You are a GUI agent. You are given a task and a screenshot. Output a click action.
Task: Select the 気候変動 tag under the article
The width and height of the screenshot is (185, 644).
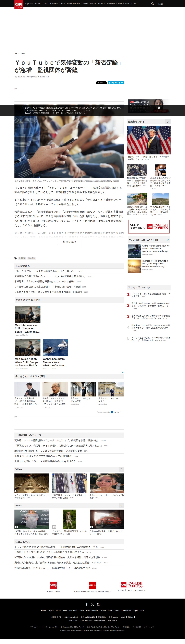click(x=32, y=258)
